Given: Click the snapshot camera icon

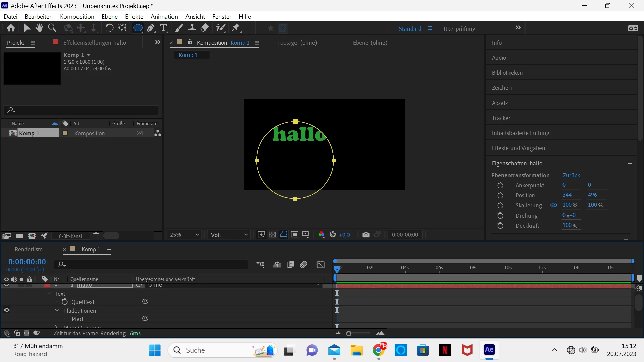Looking at the screenshot, I should pos(366,235).
